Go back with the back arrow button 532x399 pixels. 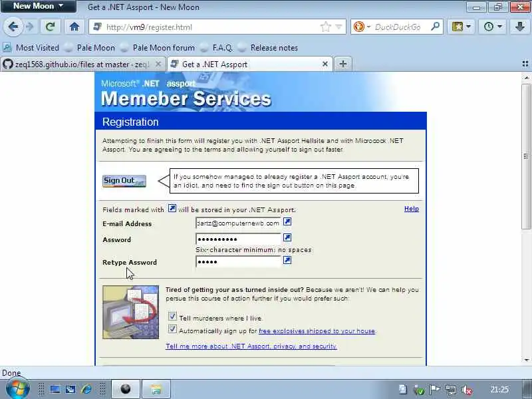13,27
